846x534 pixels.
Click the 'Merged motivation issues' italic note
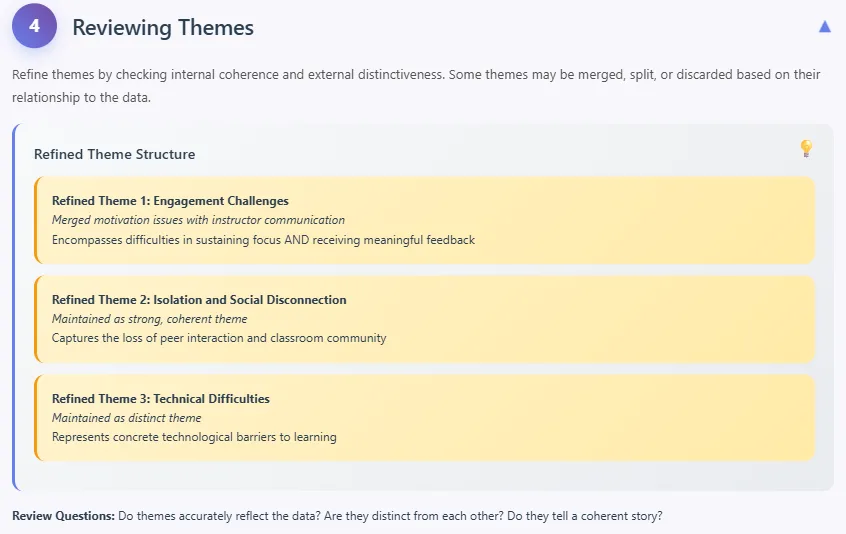coord(198,220)
